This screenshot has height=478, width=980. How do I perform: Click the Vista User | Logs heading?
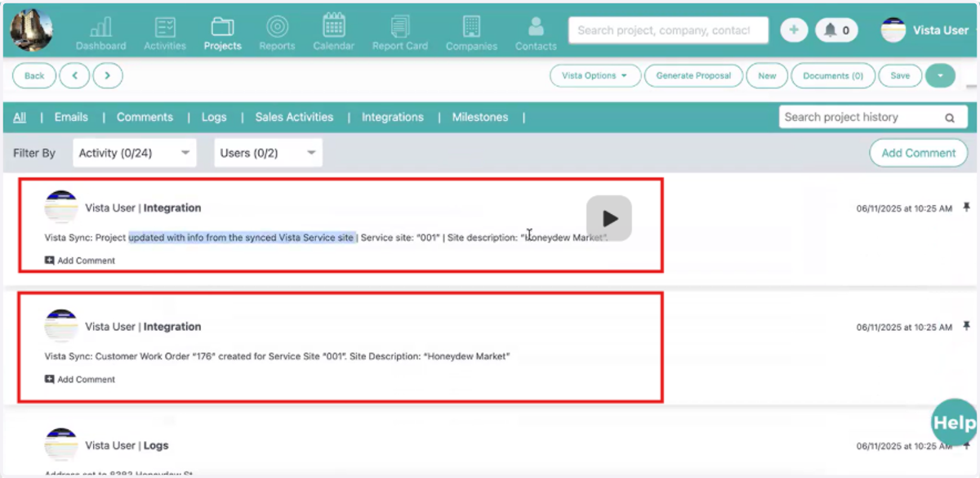coord(127,445)
